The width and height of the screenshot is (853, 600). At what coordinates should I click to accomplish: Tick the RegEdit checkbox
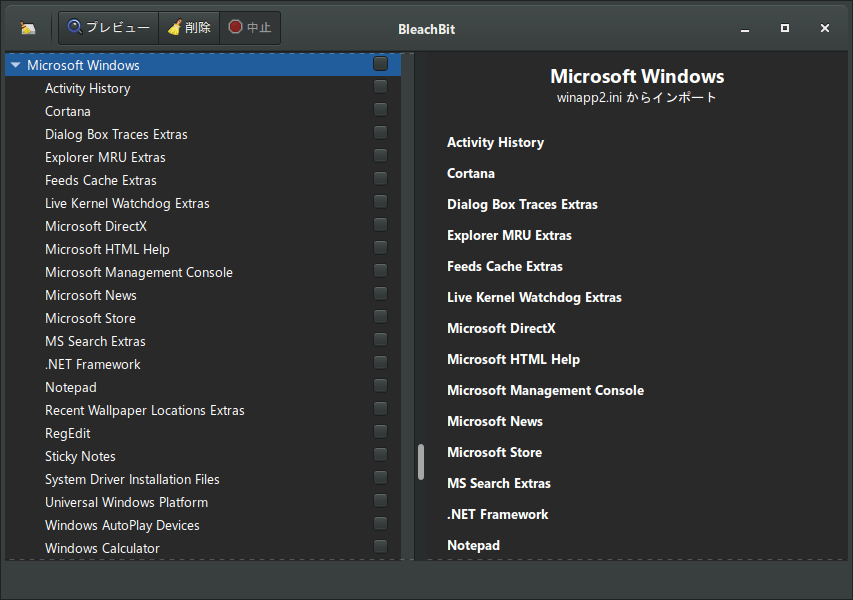click(x=380, y=432)
